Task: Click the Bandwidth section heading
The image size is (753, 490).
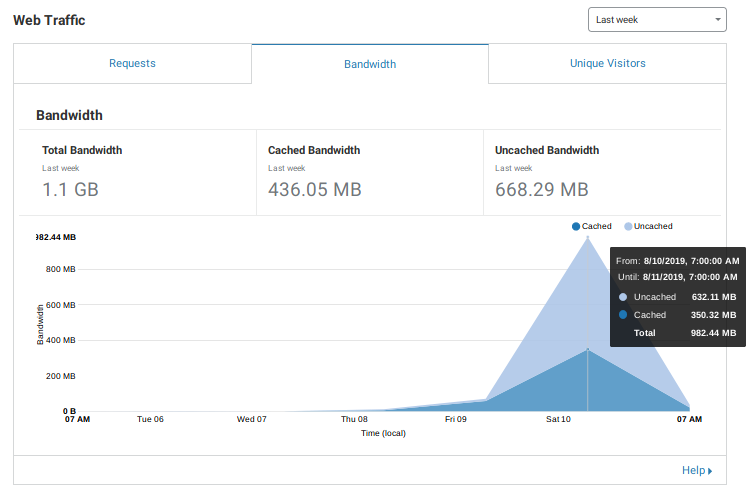Action: click(70, 115)
